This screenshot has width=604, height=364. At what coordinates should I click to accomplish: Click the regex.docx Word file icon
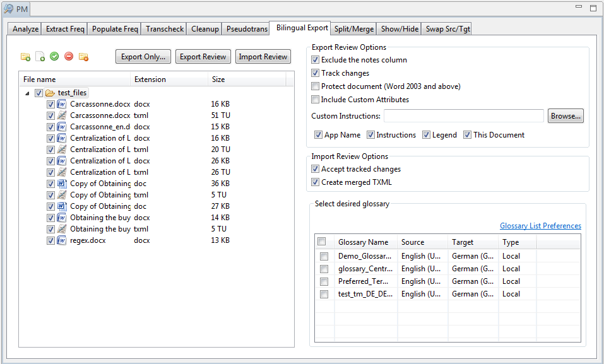click(x=62, y=240)
